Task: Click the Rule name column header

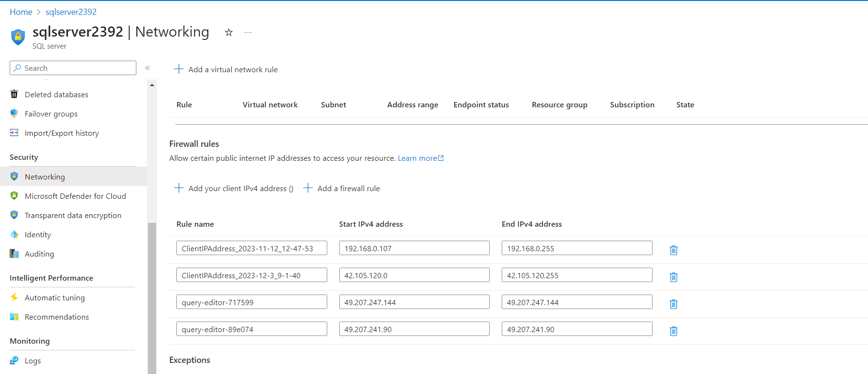Action: click(x=195, y=224)
